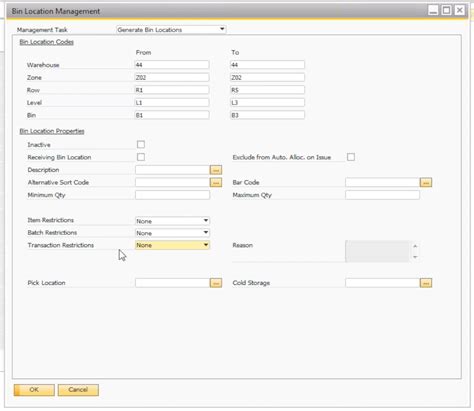The width and height of the screenshot is (474, 411).
Task: Maximize the Bin Location Management window
Action: [446, 10]
